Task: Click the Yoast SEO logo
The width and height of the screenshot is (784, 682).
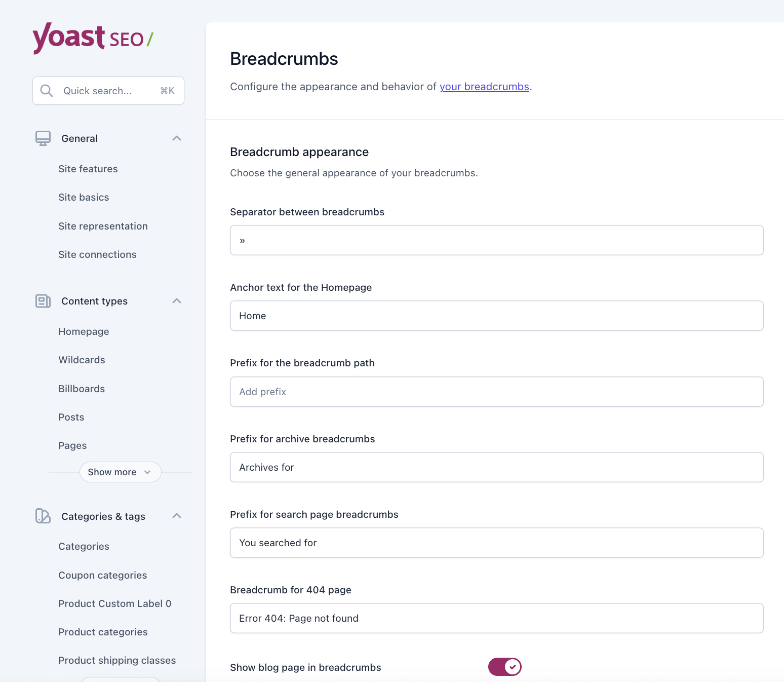Action: pos(93,38)
